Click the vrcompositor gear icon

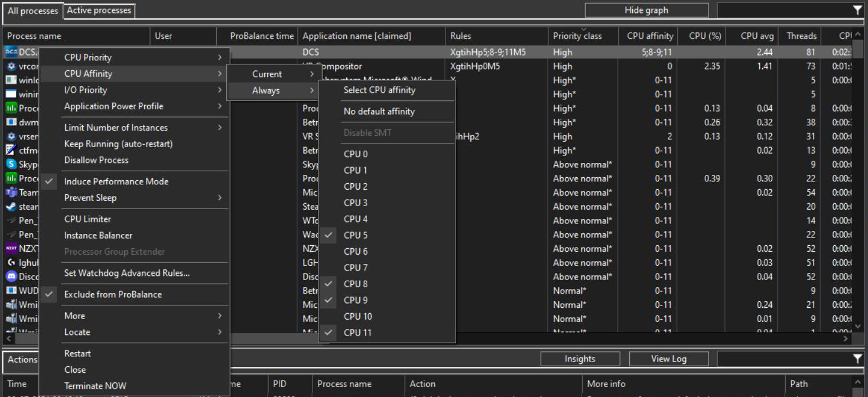(11, 66)
